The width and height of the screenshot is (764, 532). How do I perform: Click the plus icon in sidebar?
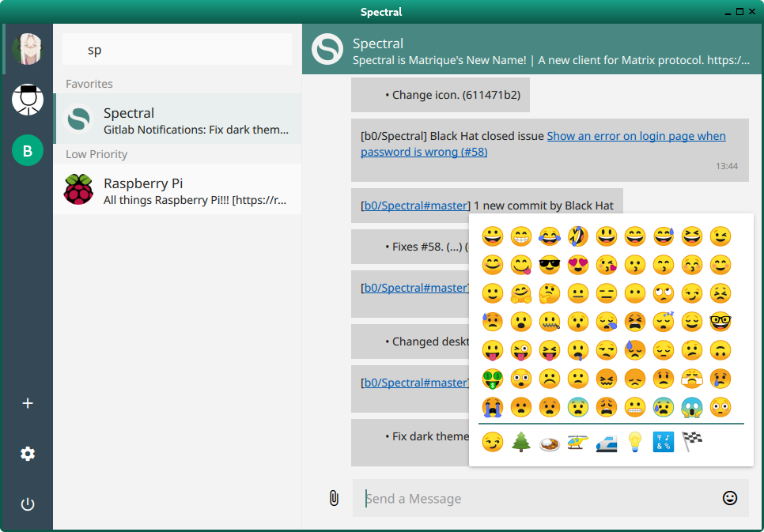click(x=28, y=403)
